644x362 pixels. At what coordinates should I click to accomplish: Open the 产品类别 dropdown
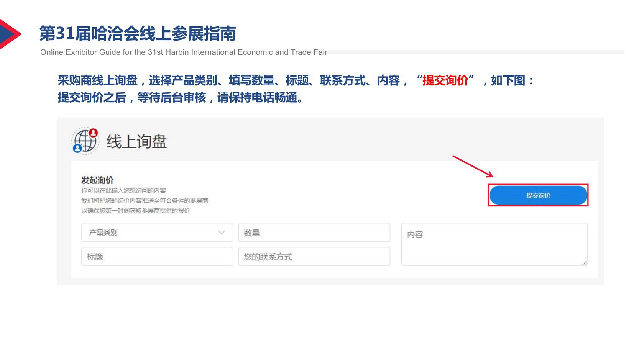157,233
